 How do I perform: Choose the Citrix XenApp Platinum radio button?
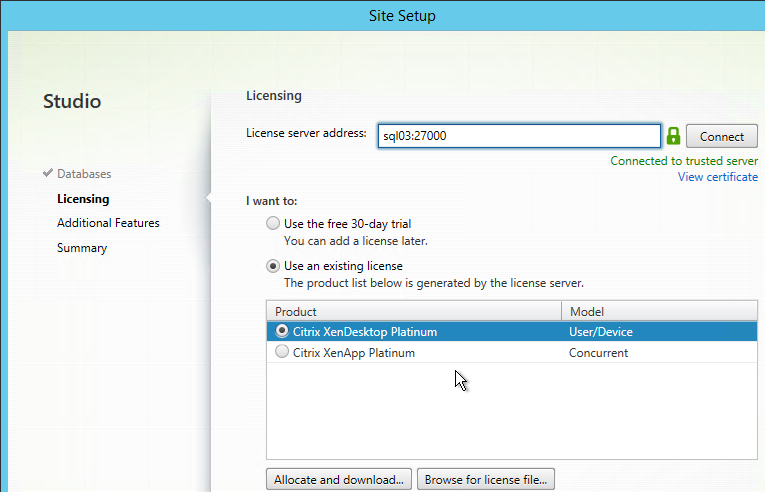click(x=282, y=351)
